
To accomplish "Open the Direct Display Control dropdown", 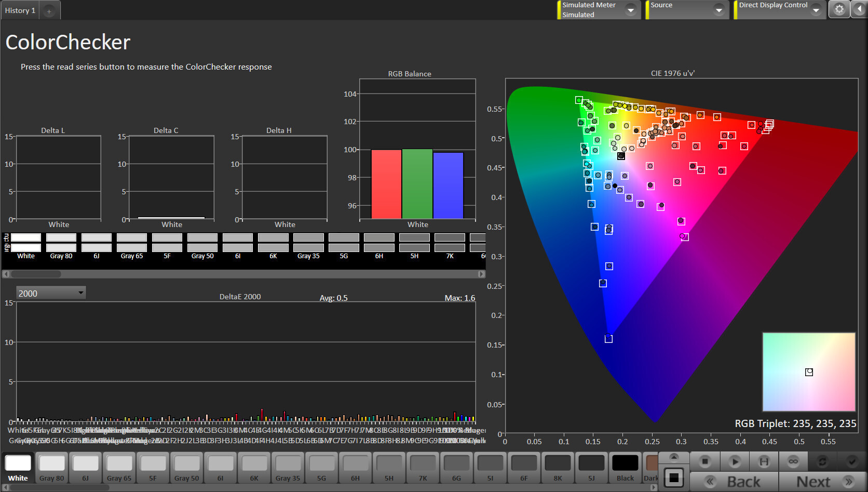I will click(816, 10).
